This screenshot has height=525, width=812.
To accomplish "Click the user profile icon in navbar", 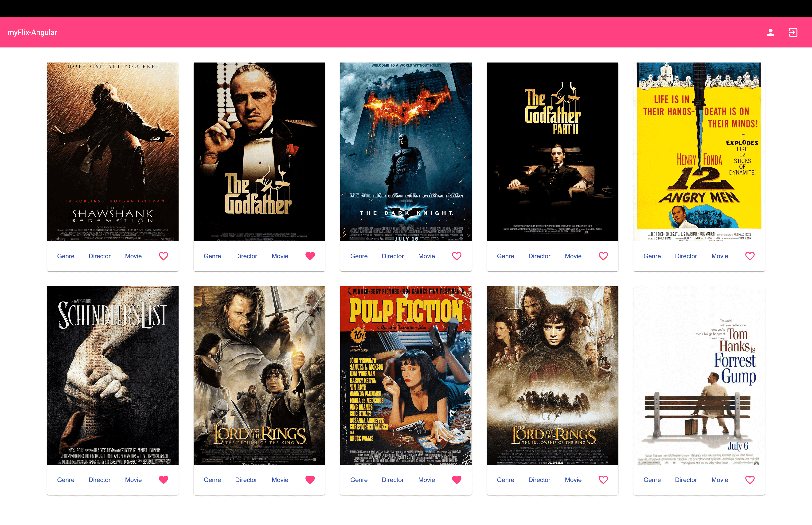I will 771,33.
